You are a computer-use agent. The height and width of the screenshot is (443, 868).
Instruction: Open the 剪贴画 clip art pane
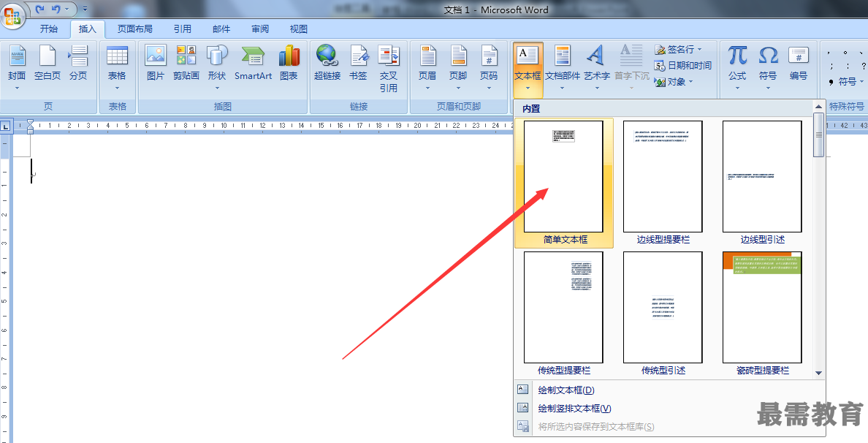click(186, 63)
